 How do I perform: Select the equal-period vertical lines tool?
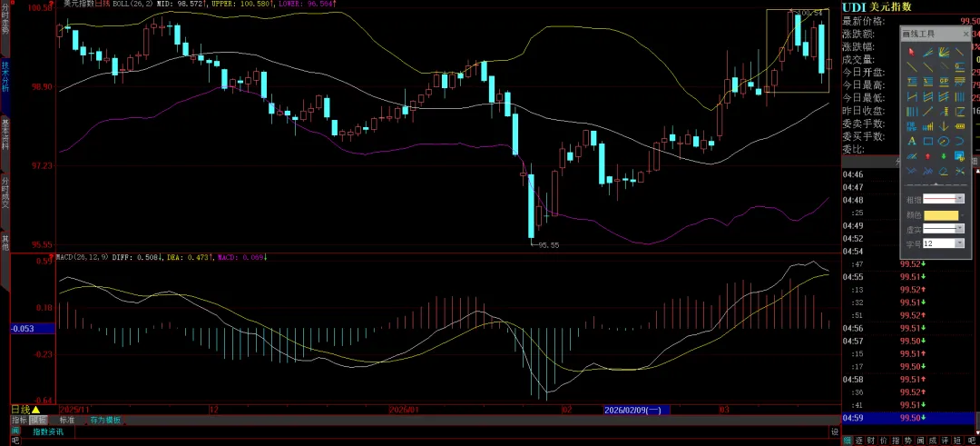[960, 96]
